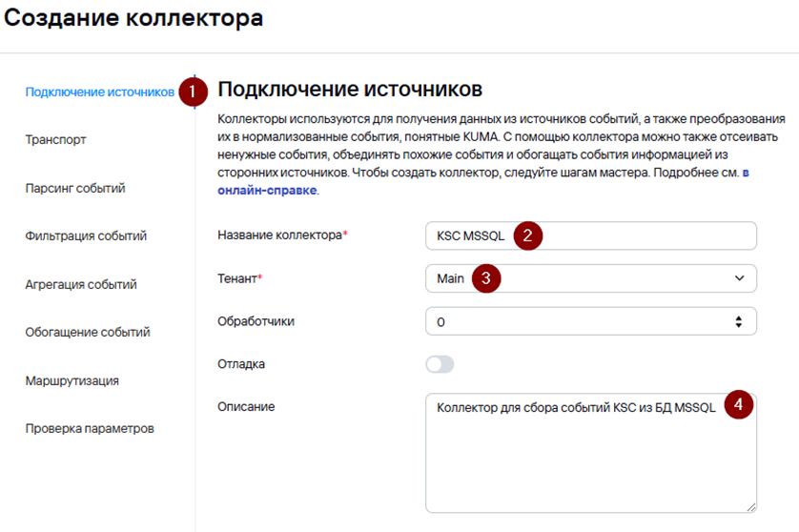
Task: Open the Main tenant combo box
Action: coord(591,278)
